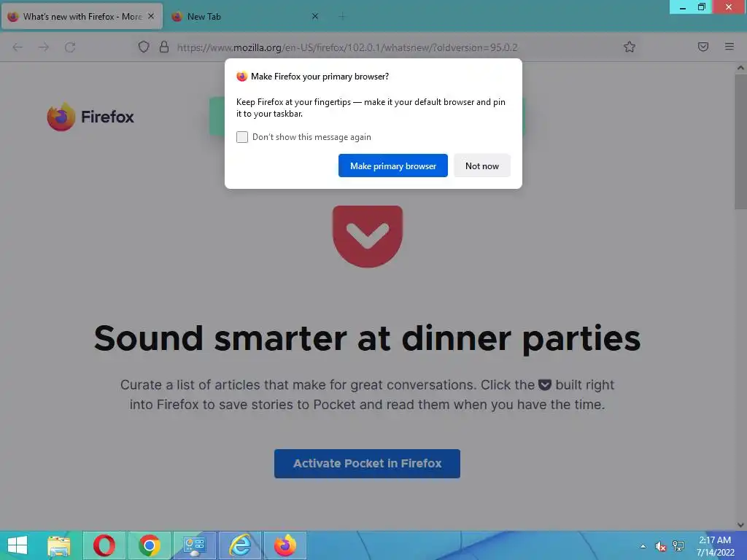Bookmark this page with the star icon
Viewport: 747px width, 560px height.
click(x=630, y=47)
